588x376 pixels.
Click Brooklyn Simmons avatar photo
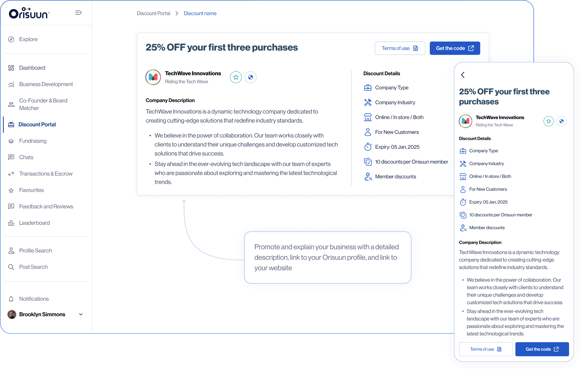(x=12, y=314)
